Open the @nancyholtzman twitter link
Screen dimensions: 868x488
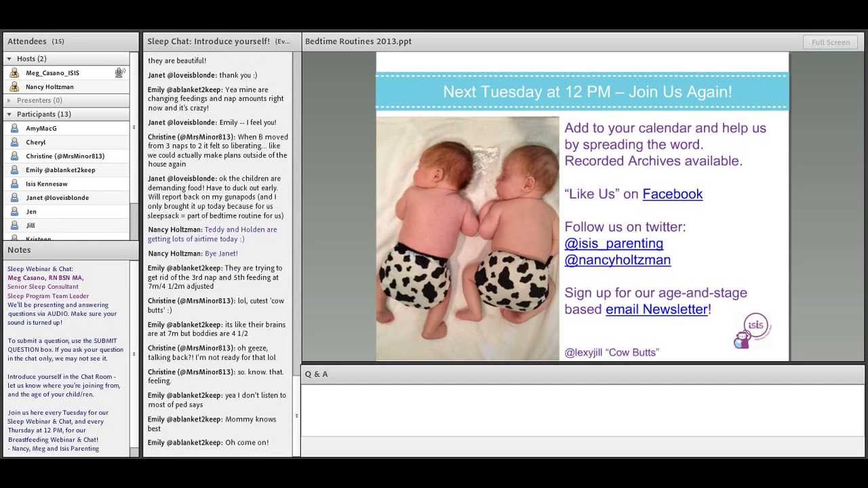617,260
